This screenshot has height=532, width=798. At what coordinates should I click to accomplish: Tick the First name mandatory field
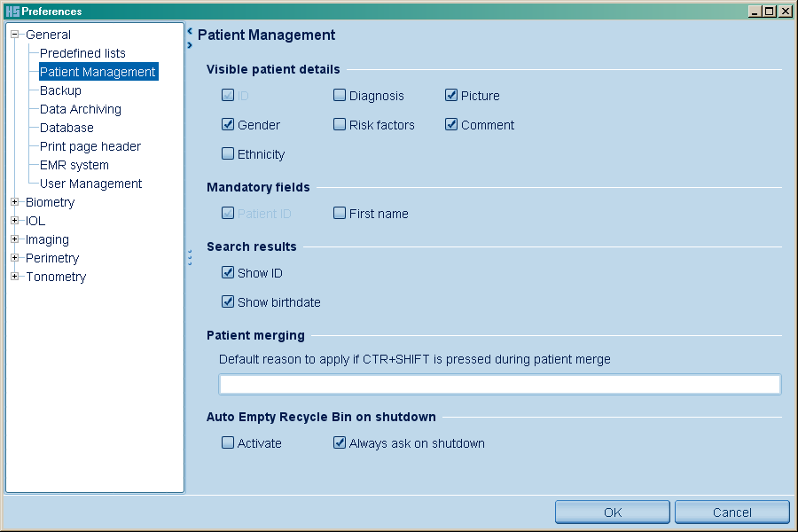(340, 214)
